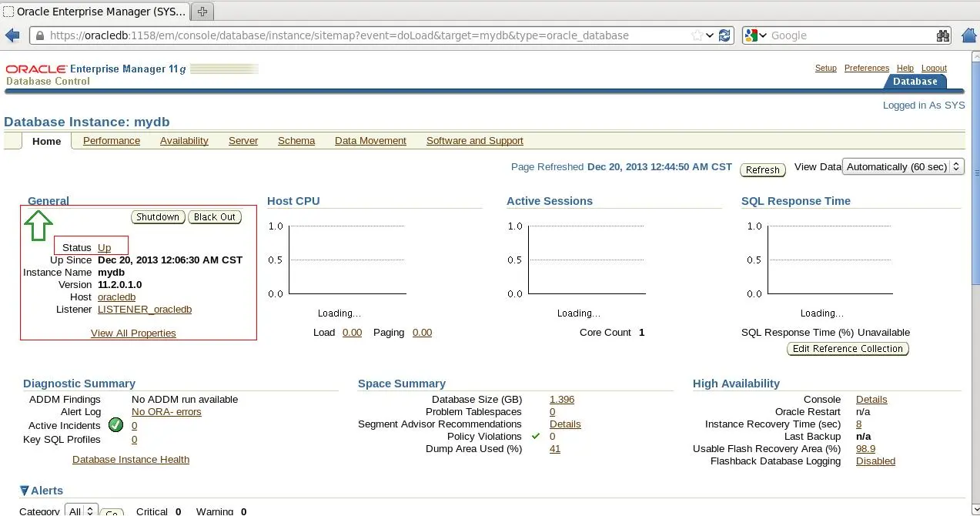
Task: Switch to the Server tab
Action: tap(243, 141)
